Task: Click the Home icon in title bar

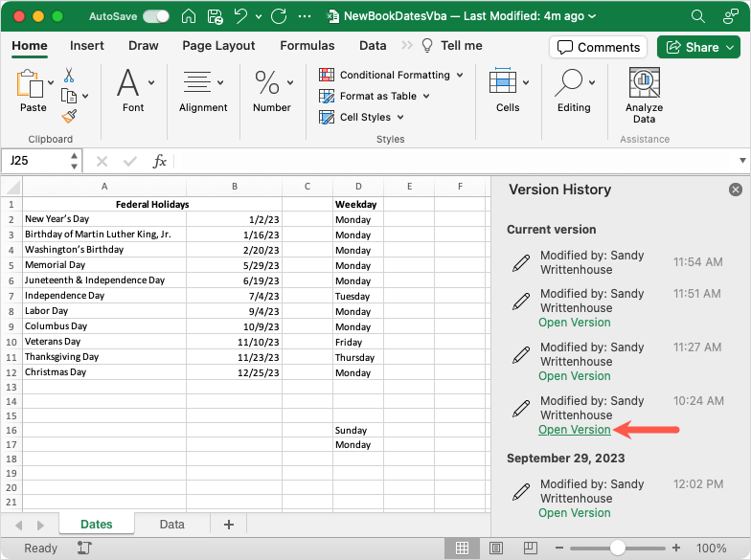Action: [x=190, y=17]
